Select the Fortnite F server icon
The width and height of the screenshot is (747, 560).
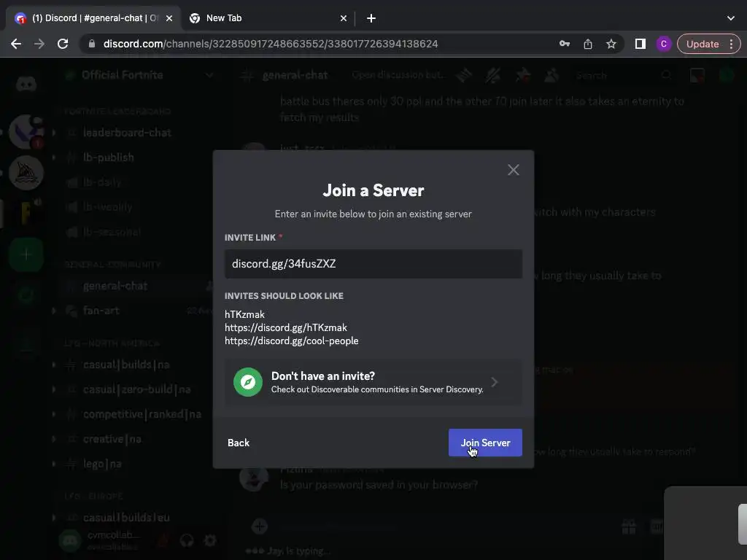click(x=26, y=213)
